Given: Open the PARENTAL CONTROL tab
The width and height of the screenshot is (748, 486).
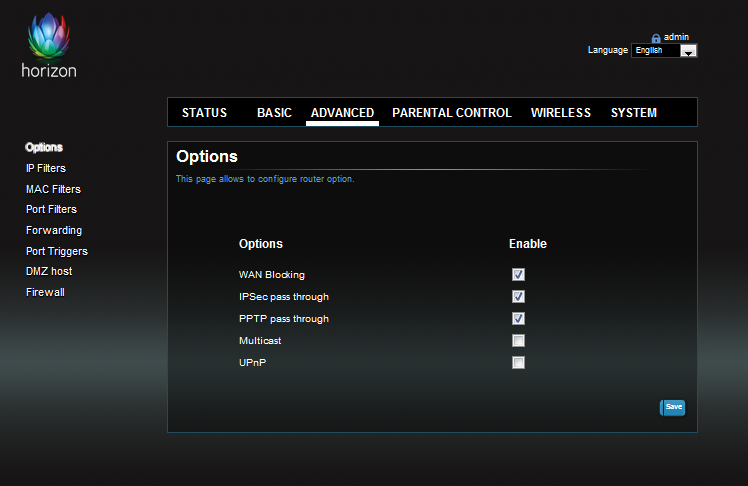Looking at the screenshot, I should (452, 113).
